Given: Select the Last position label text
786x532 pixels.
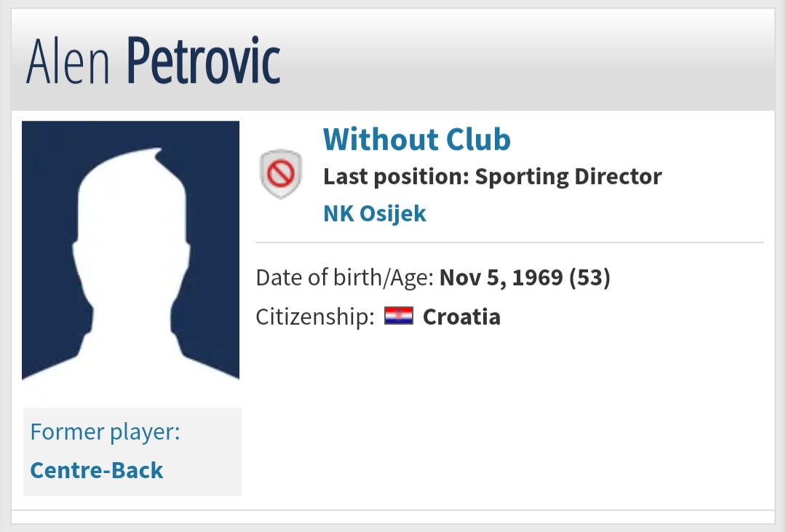Looking at the screenshot, I should pyautogui.click(x=396, y=177).
